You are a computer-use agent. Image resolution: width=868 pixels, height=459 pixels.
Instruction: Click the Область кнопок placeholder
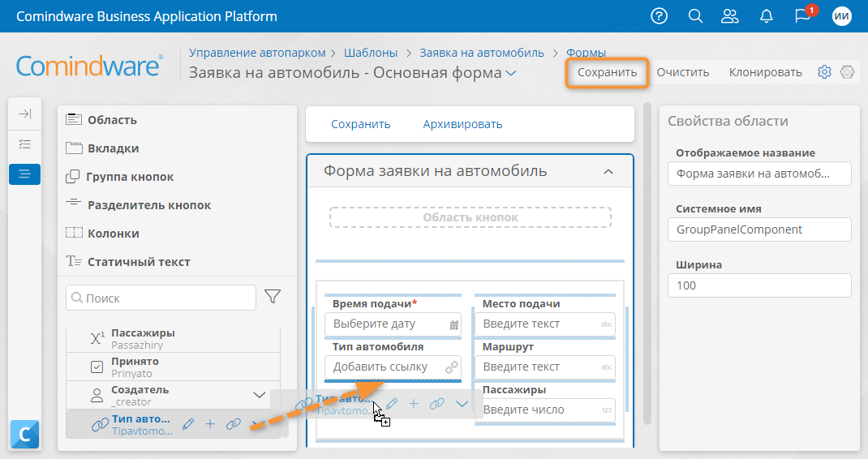[x=471, y=217]
